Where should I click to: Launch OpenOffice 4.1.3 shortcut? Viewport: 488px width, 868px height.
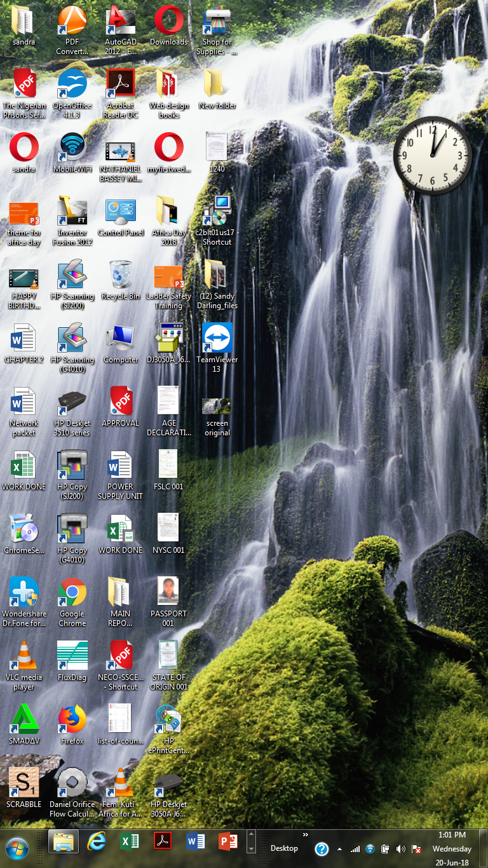pyautogui.click(x=72, y=84)
